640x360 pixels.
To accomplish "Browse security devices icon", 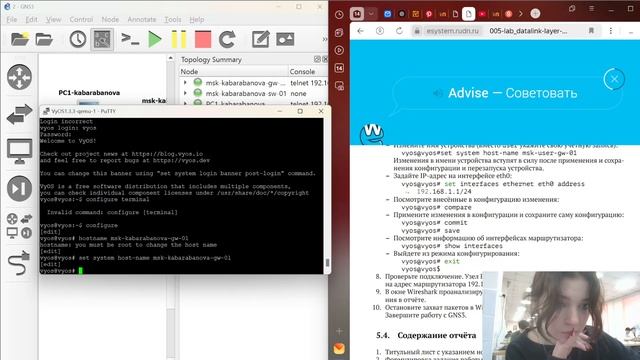I will click(x=19, y=188).
